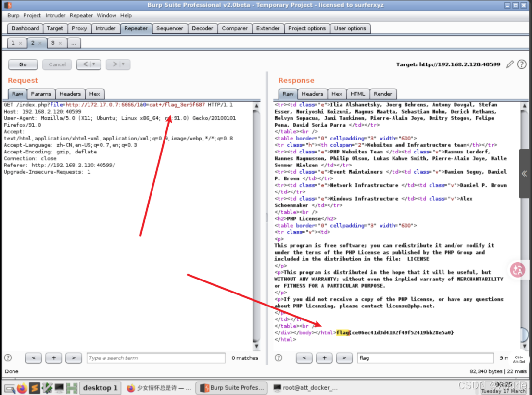Show the response Headers view
The width and height of the screenshot is (532, 395).
click(x=312, y=94)
